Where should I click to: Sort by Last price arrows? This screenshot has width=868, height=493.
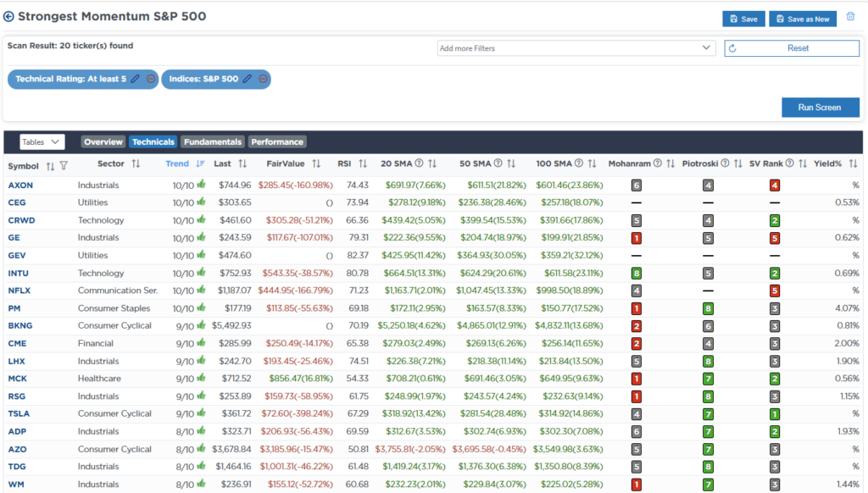click(x=242, y=163)
